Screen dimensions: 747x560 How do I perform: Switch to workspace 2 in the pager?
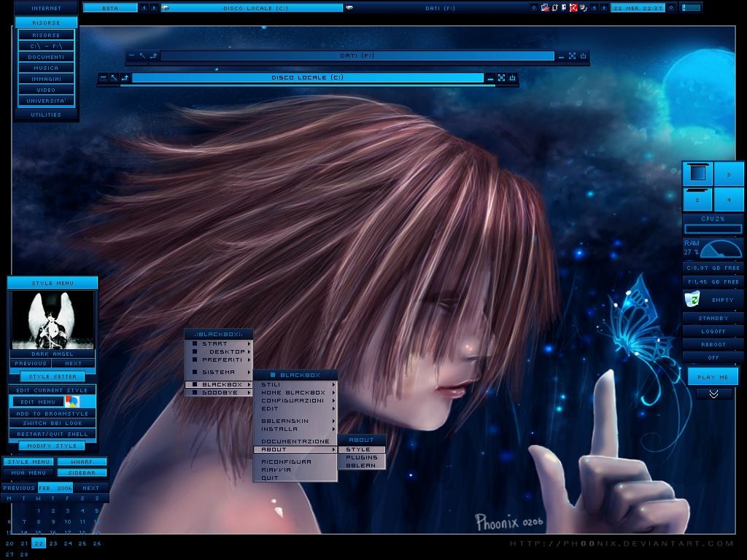[x=697, y=200]
